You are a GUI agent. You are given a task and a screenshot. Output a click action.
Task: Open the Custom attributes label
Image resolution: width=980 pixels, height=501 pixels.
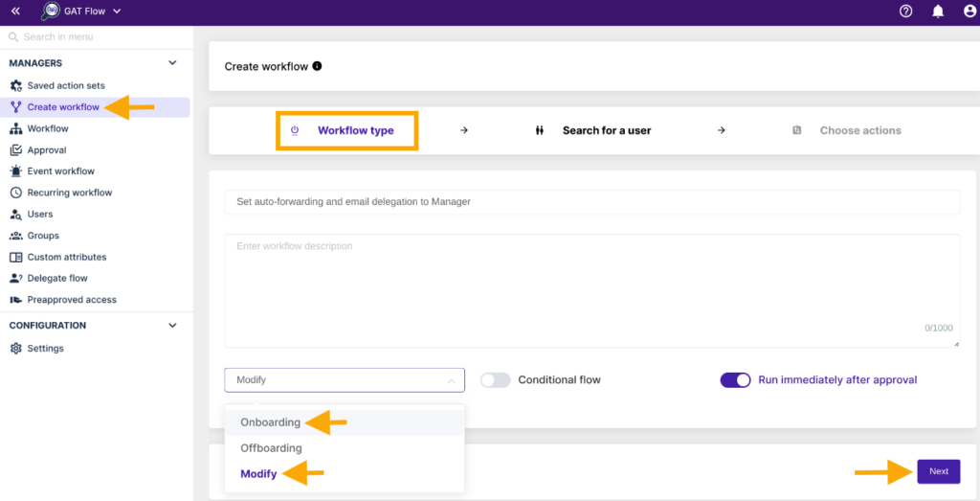click(x=67, y=257)
